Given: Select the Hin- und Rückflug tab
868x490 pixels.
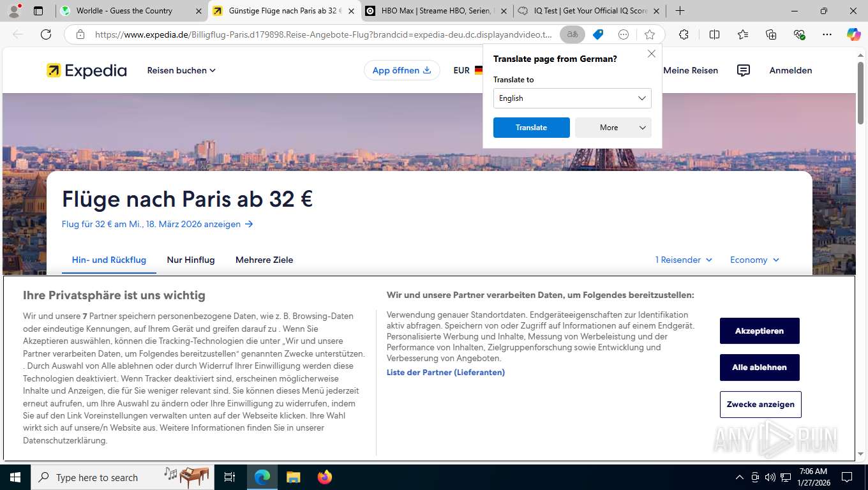Looking at the screenshot, I should coord(109,260).
